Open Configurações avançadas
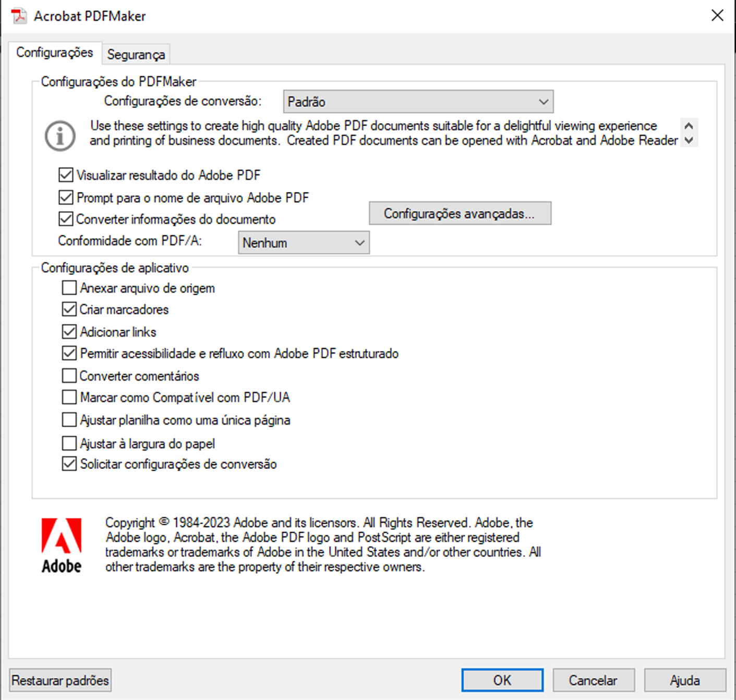 click(x=460, y=213)
